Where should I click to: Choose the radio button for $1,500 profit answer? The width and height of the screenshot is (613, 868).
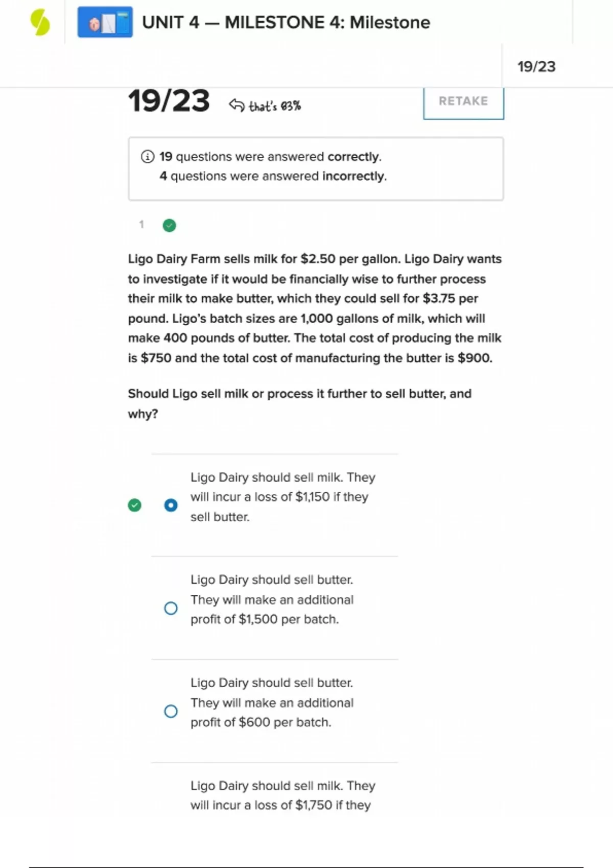pyautogui.click(x=171, y=608)
